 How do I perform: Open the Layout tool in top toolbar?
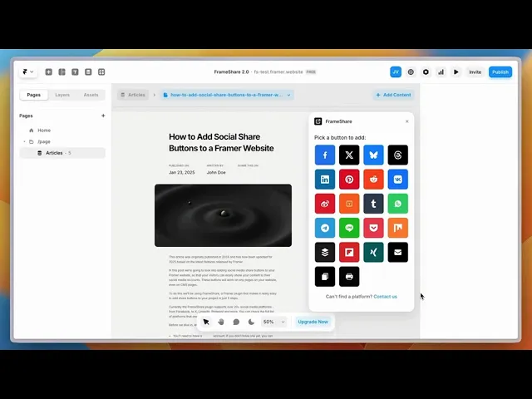coord(62,72)
